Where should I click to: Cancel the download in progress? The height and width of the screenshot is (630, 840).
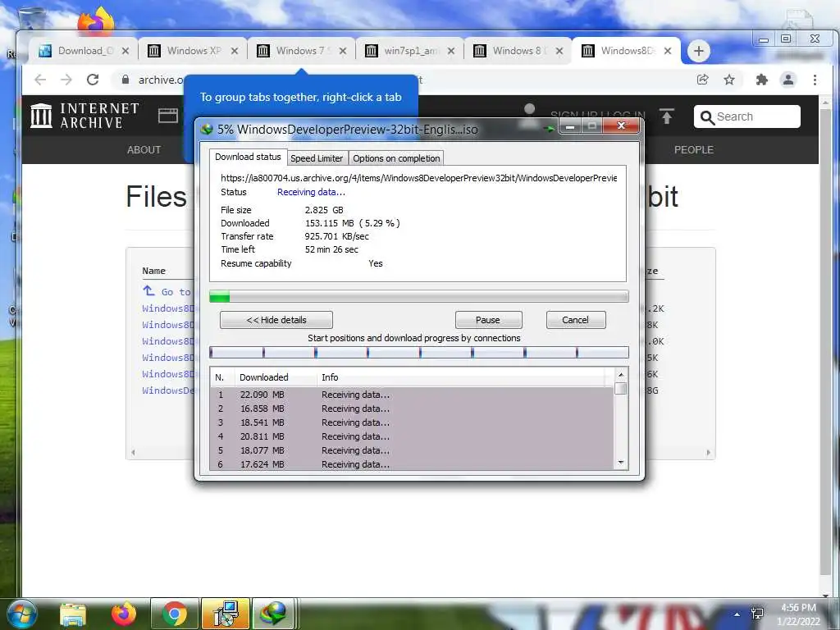click(575, 320)
